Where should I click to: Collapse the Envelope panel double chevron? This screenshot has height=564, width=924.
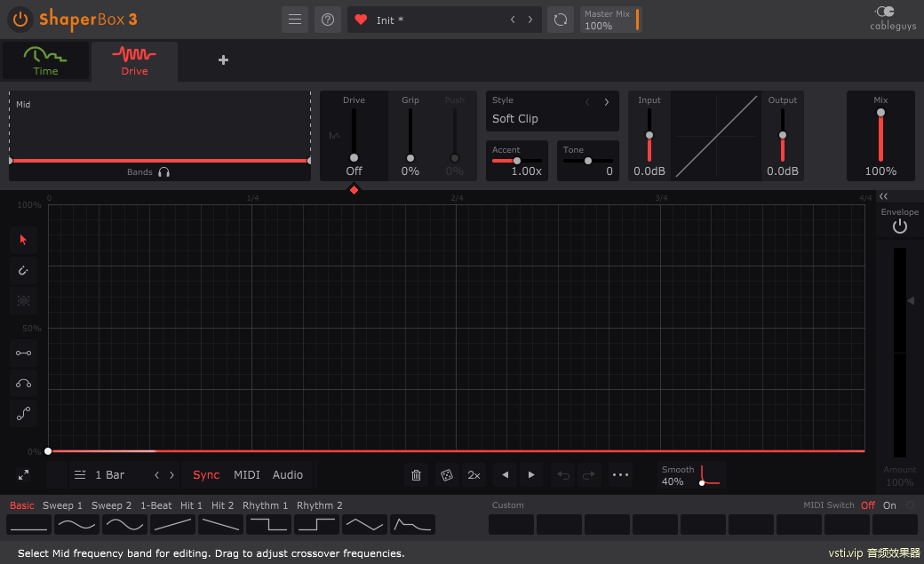tap(883, 196)
